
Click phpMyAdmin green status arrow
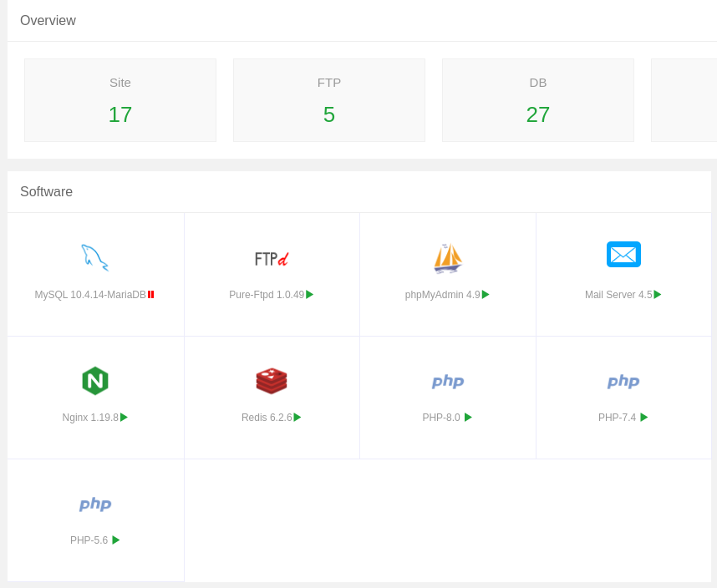click(x=486, y=295)
